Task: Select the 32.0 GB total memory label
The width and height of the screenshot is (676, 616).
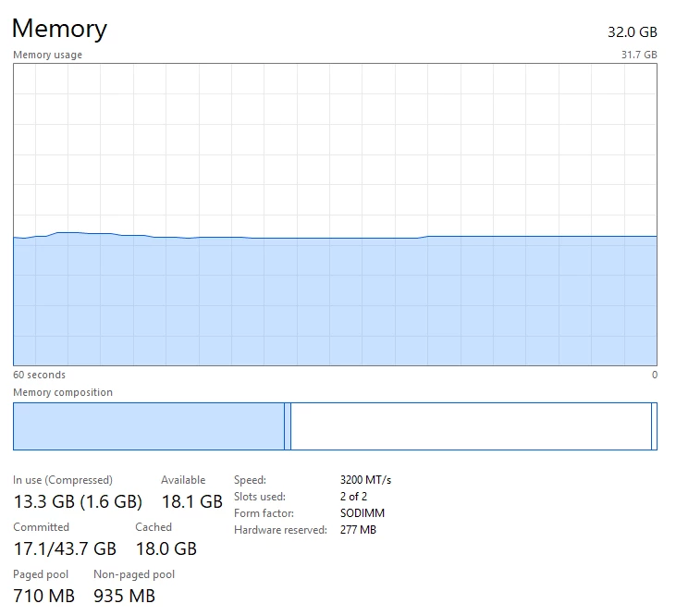Action: point(632,31)
